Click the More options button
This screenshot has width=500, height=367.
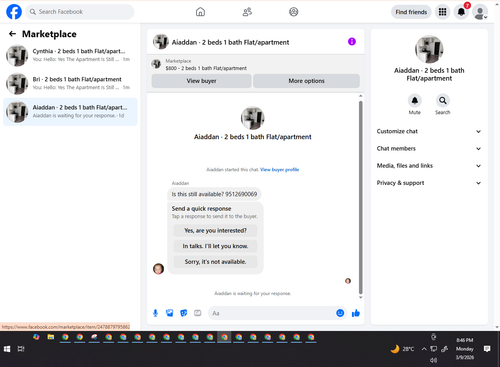click(306, 81)
